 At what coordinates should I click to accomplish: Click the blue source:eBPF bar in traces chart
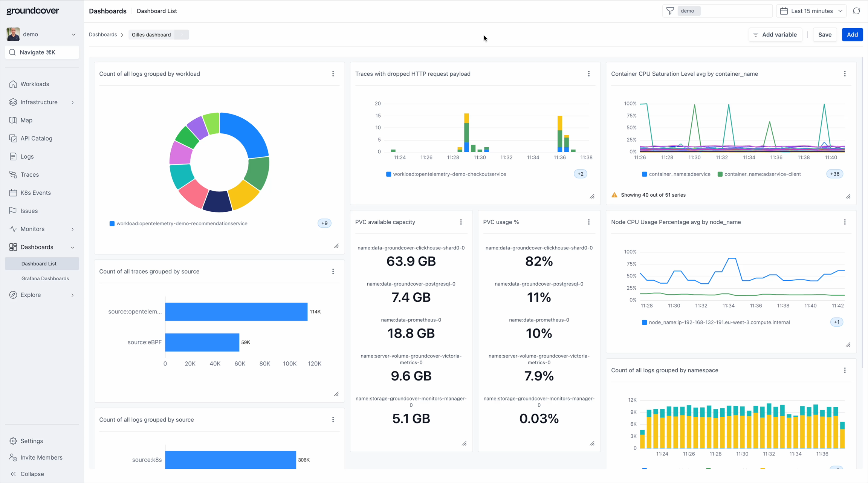click(202, 342)
